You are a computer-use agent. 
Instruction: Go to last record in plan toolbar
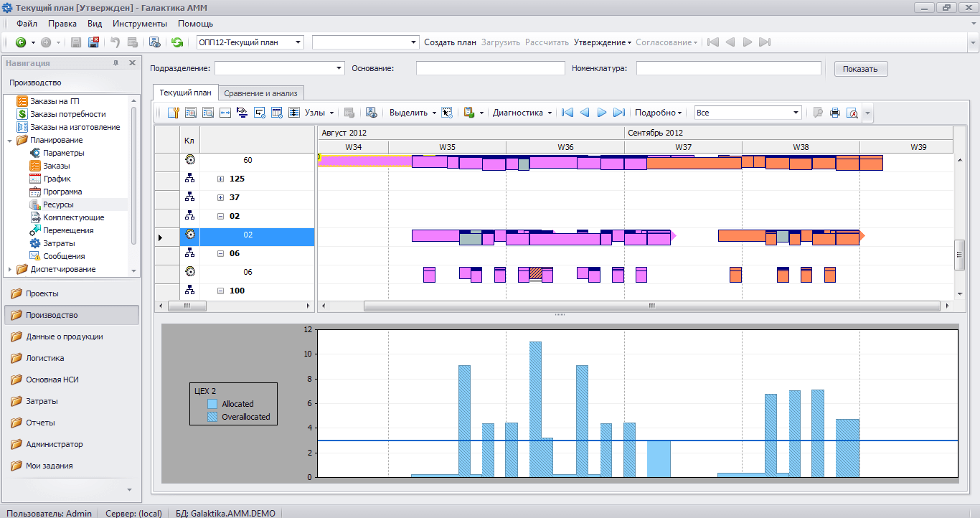[619, 113]
